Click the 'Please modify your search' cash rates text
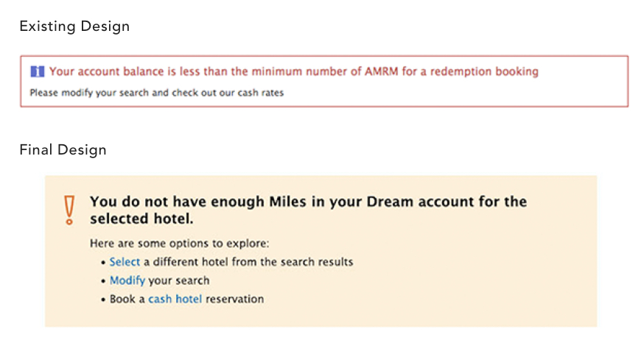 [x=157, y=93]
